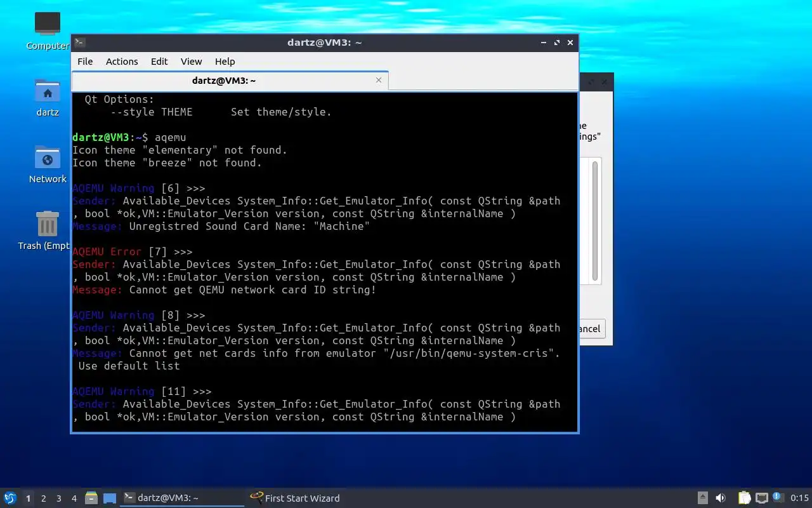Click the wizard dialog's vertical scrollbar
Image resolution: width=812 pixels, height=508 pixels.
click(x=595, y=221)
